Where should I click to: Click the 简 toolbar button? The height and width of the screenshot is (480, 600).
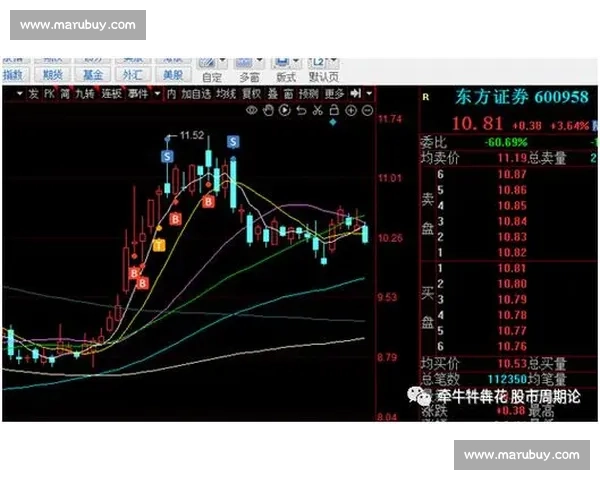click(65, 93)
